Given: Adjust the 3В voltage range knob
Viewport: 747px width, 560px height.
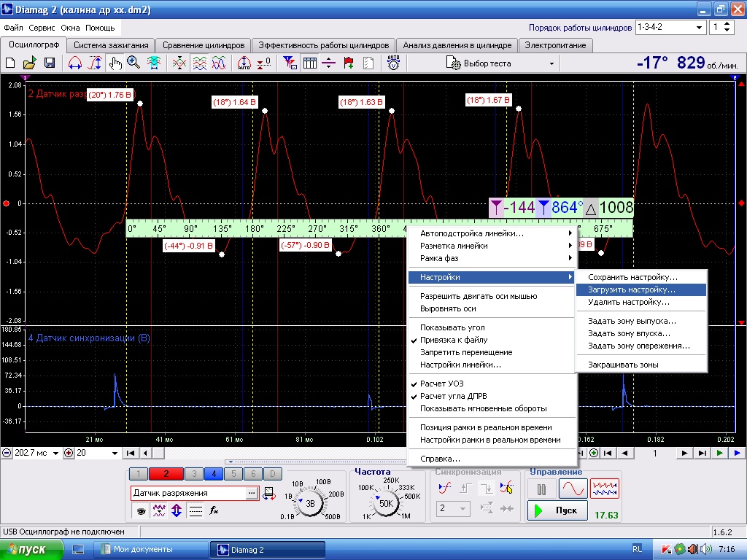Looking at the screenshot, I should point(310,503).
